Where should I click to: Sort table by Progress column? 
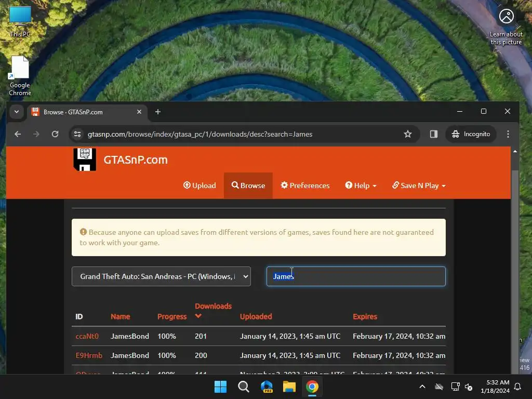171,316
